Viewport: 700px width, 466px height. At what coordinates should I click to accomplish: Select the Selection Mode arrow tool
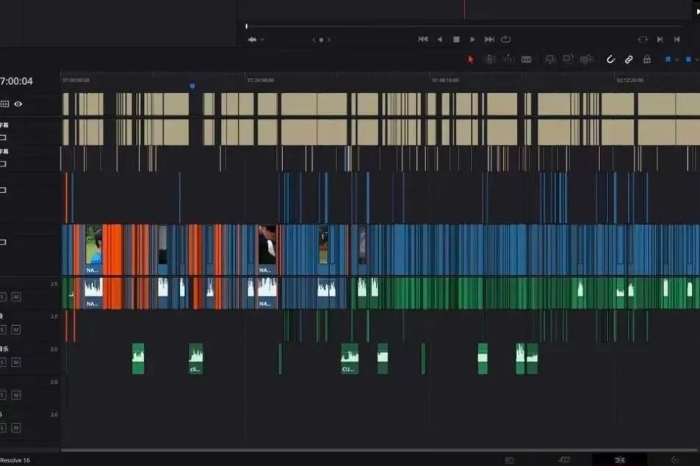(471, 59)
